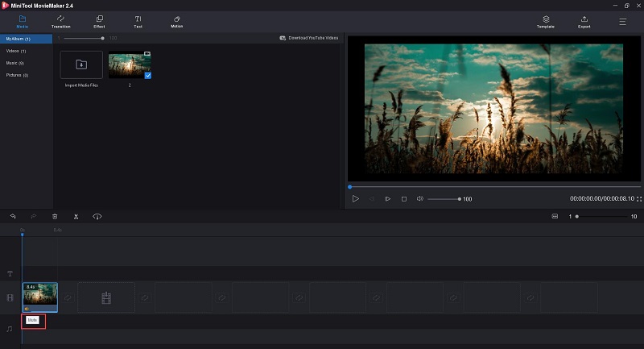Image resolution: width=644 pixels, height=349 pixels.
Task: Open the Template panel
Action: pos(546,22)
